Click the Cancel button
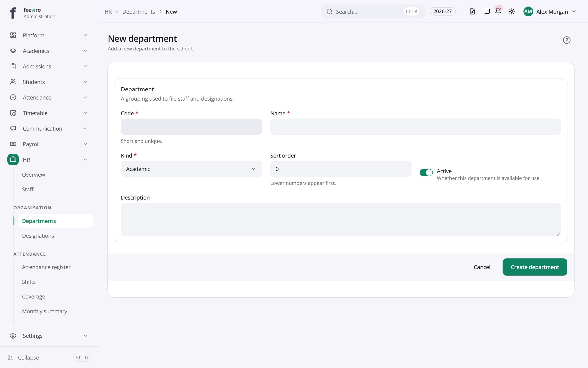The height and width of the screenshot is (368, 588). (x=482, y=267)
